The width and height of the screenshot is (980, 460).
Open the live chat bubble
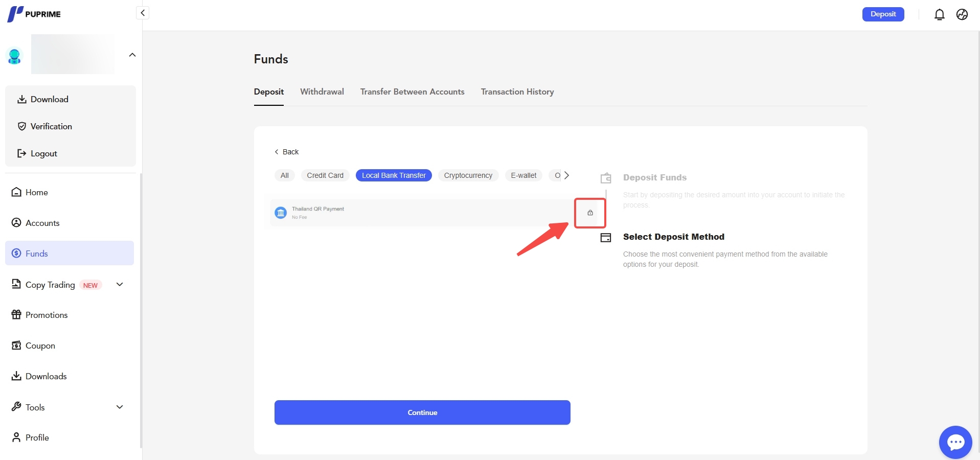pos(955,442)
